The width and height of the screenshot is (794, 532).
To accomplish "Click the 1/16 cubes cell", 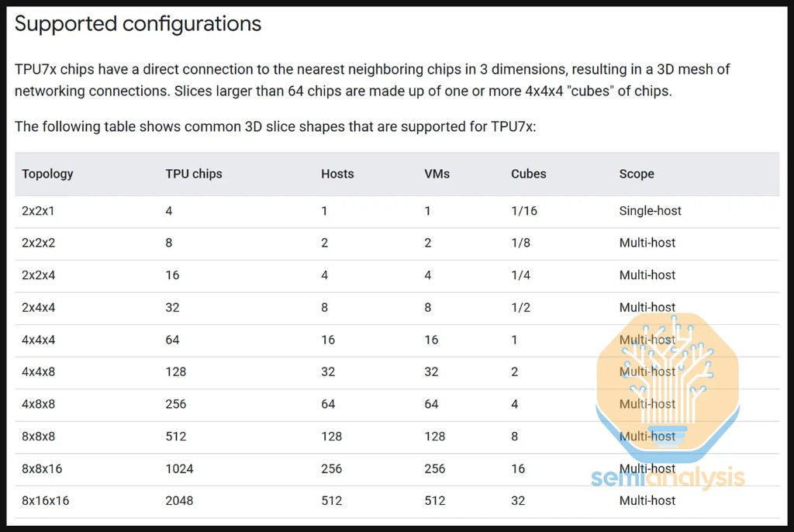I will pos(524,211).
